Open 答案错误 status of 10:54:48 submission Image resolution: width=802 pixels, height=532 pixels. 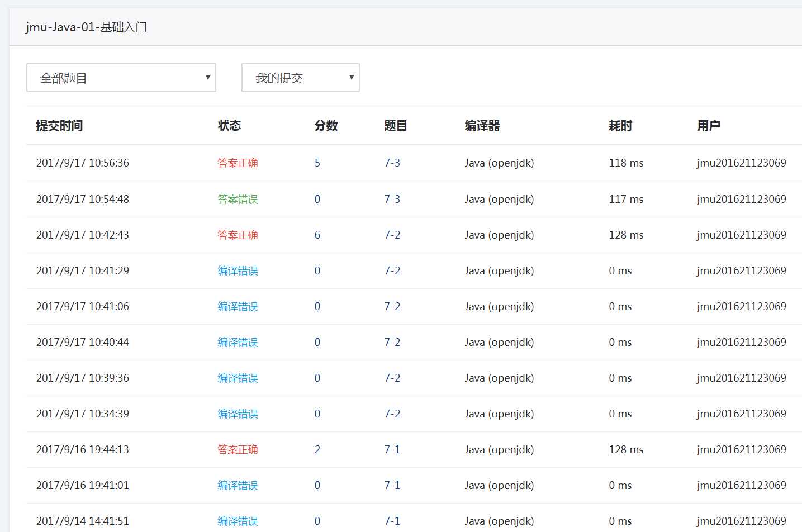pyautogui.click(x=238, y=199)
